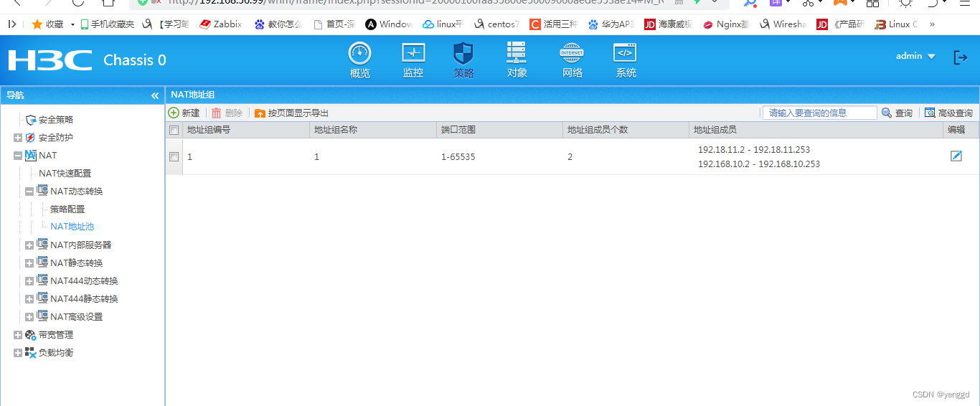Expand the NAT内部服务器 tree node
Image resolution: width=980 pixels, height=406 pixels.
point(29,245)
